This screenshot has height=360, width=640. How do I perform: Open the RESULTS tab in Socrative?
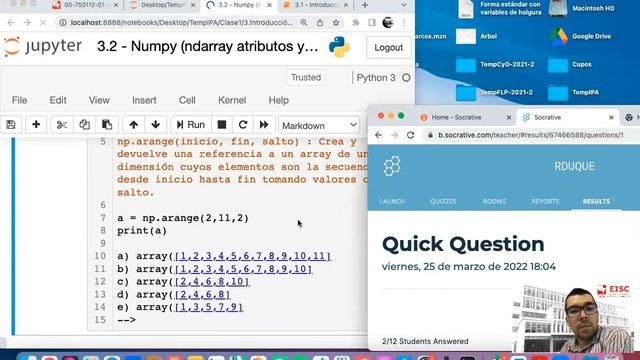pos(596,201)
